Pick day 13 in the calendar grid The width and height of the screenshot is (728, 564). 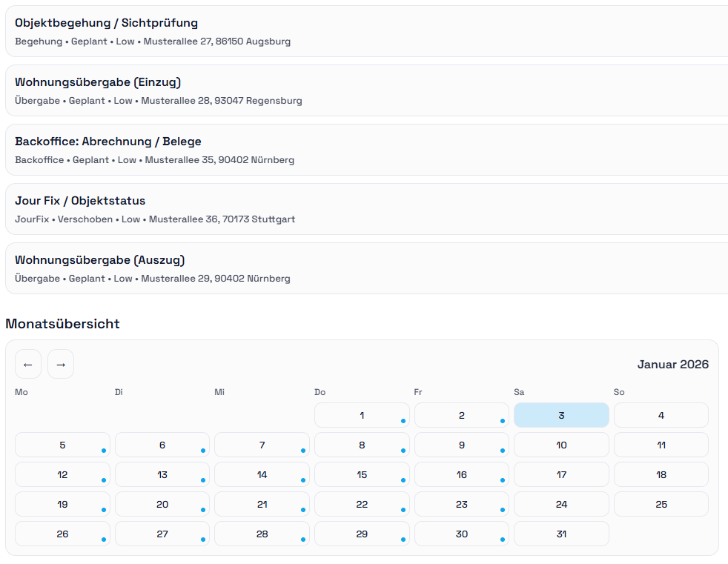[x=162, y=475]
